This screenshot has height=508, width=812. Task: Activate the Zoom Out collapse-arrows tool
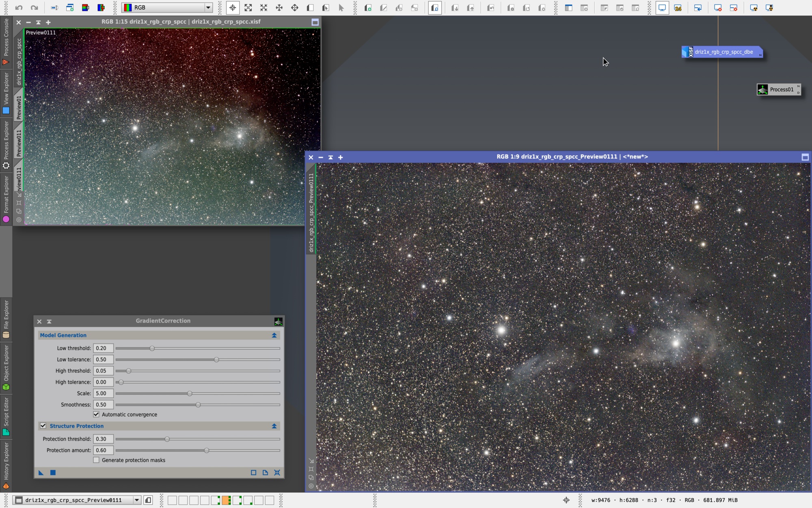coord(263,7)
